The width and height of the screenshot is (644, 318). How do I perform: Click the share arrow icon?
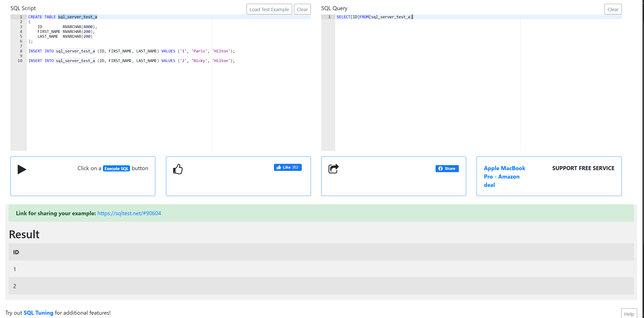coord(333,169)
